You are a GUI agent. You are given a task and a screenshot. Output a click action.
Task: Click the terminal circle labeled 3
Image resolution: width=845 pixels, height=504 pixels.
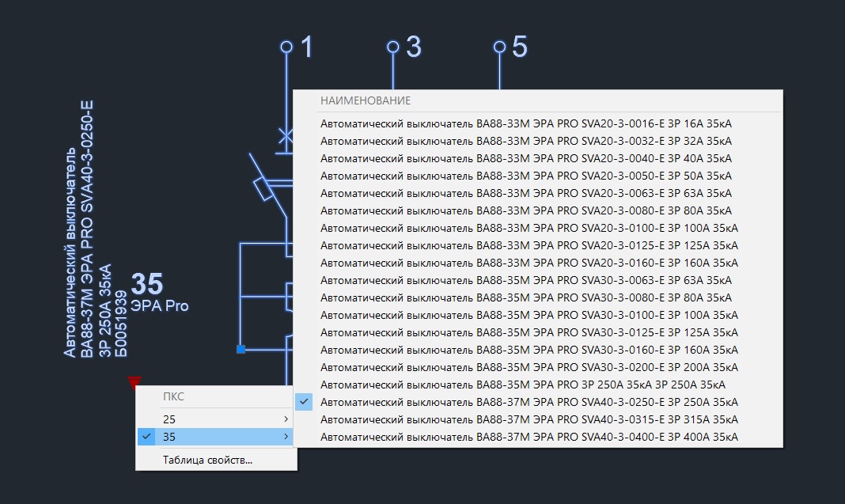(393, 47)
